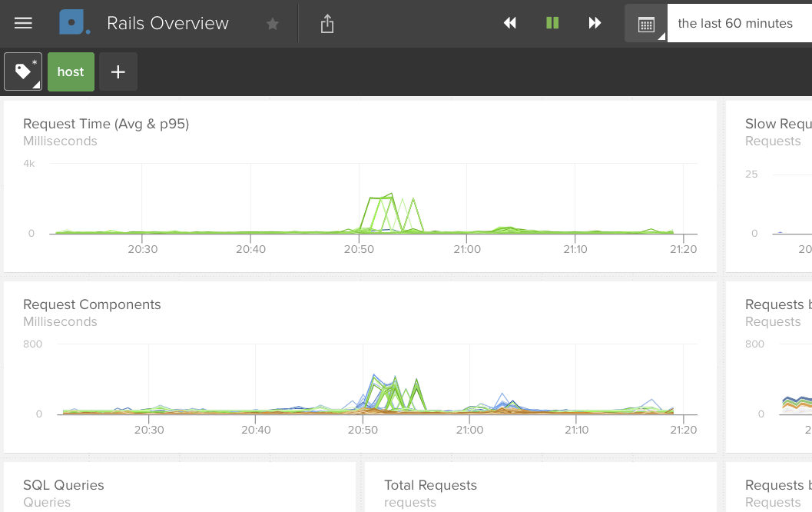Viewport: 812px width, 512px height.
Task: Pause live dashboard updates
Action: 552,23
